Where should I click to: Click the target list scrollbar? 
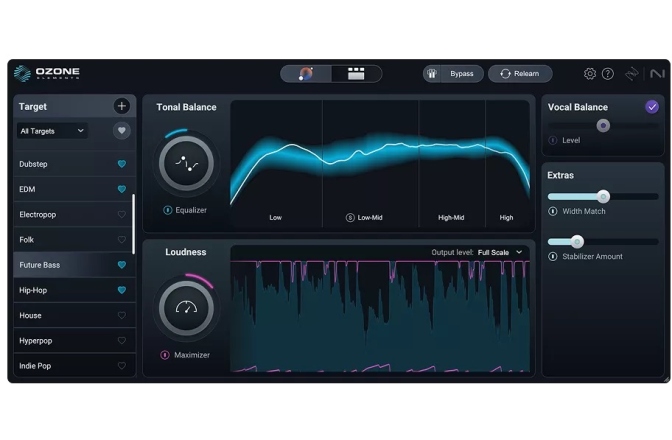pos(133,224)
